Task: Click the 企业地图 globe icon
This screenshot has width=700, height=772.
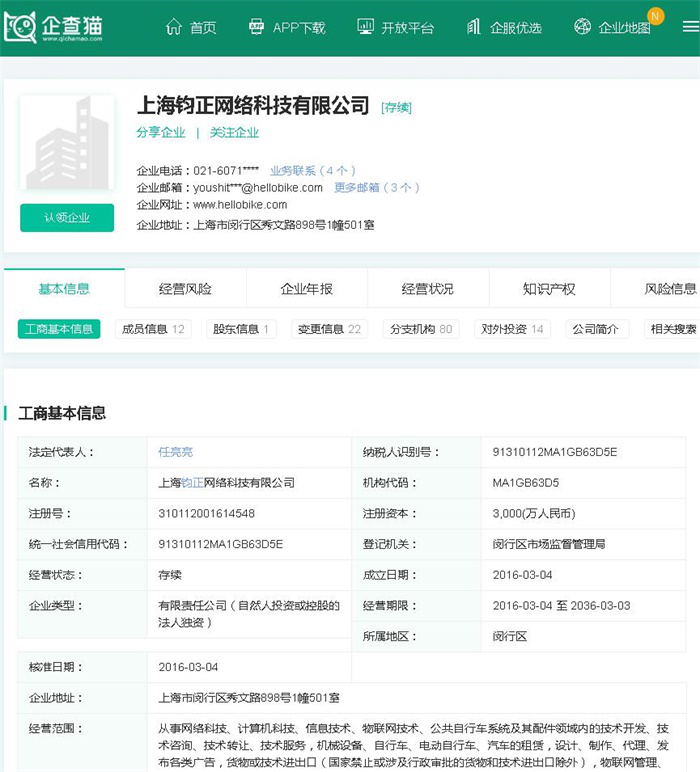Action: coord(582,27)
